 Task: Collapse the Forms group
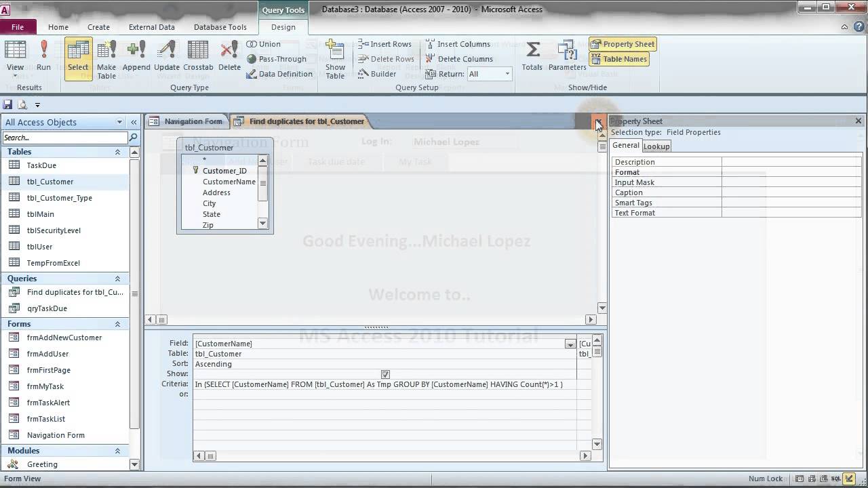pos(117,324)
